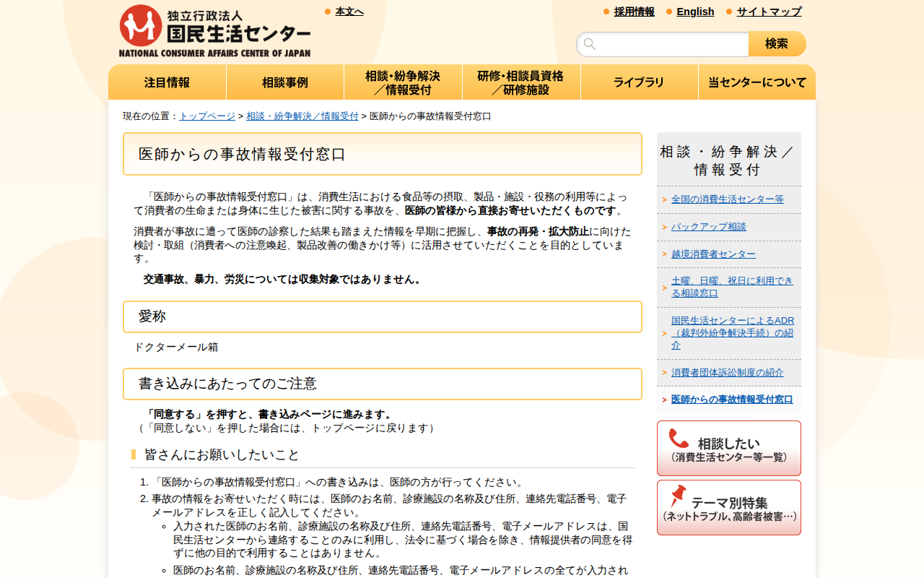This screenshot has width=924, height=578.
Task: Click the 検索 search button
Action: [x=777, y=44]
